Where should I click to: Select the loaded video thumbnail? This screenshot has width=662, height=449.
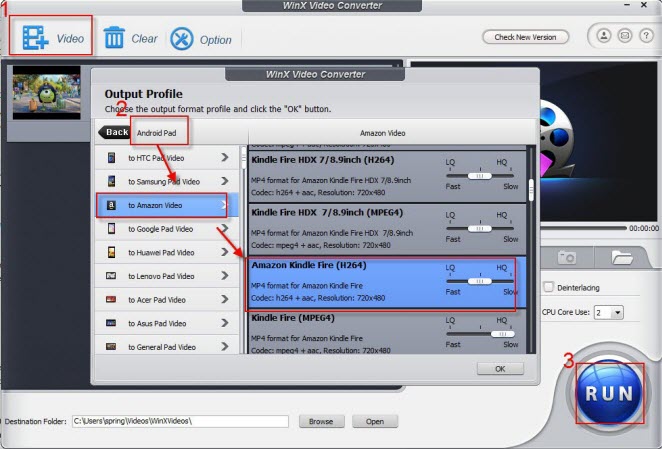coord(46,93)
